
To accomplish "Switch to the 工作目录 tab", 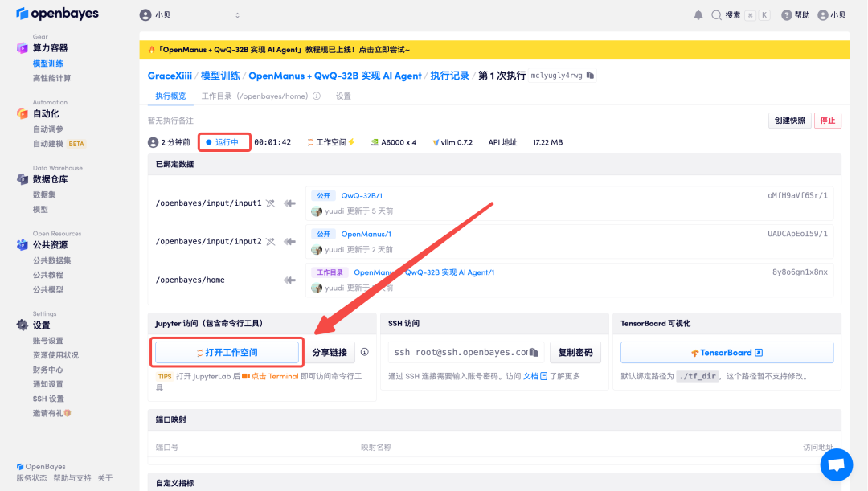I will pos(255,96).
